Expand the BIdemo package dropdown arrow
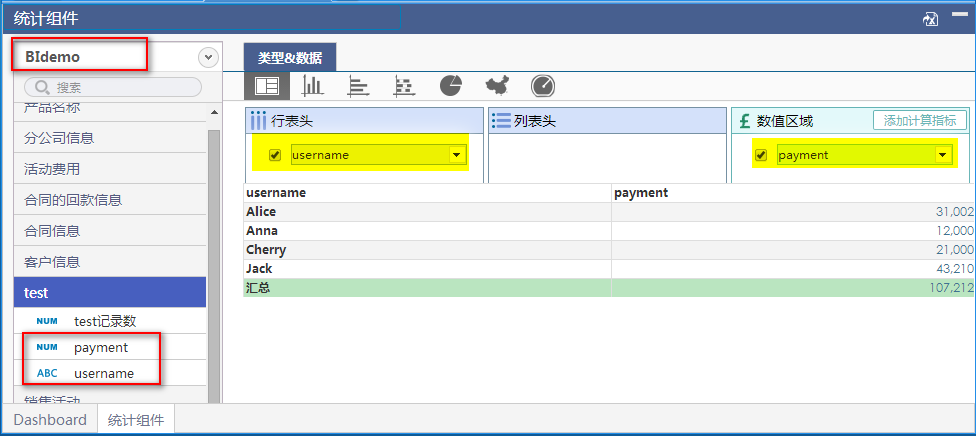Image resolution: width=976 pixels, height=436 pixels. tap(208, 58)
